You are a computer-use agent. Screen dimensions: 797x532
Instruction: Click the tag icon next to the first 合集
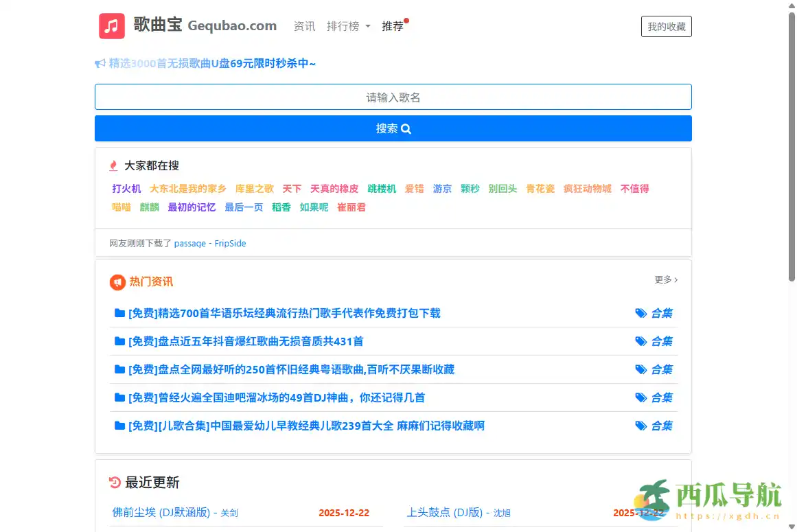(641, 312)
